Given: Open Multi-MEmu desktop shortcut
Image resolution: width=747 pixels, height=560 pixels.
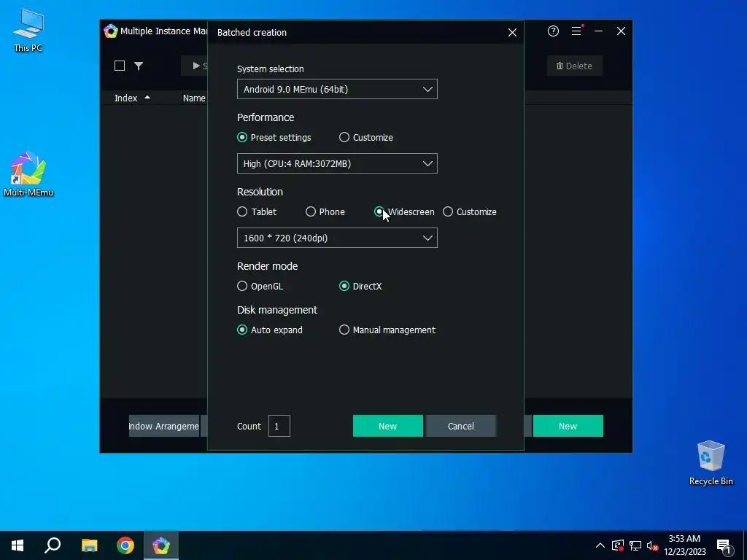Looking at the screenshot, I should point(28,174).
